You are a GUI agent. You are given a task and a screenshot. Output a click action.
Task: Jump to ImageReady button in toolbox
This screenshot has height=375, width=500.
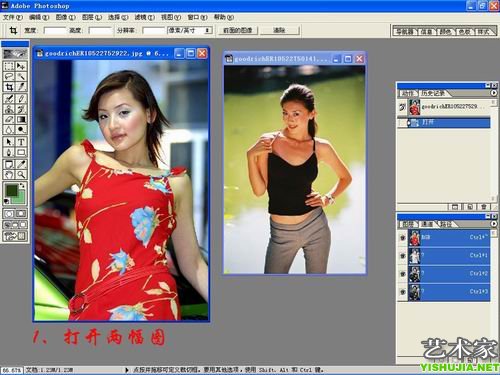coord(15,236)
